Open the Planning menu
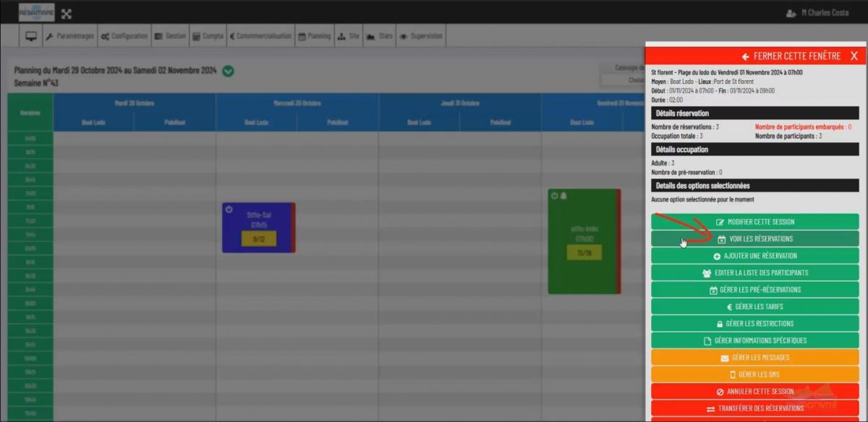868x422 pixels. coord(315,36)
